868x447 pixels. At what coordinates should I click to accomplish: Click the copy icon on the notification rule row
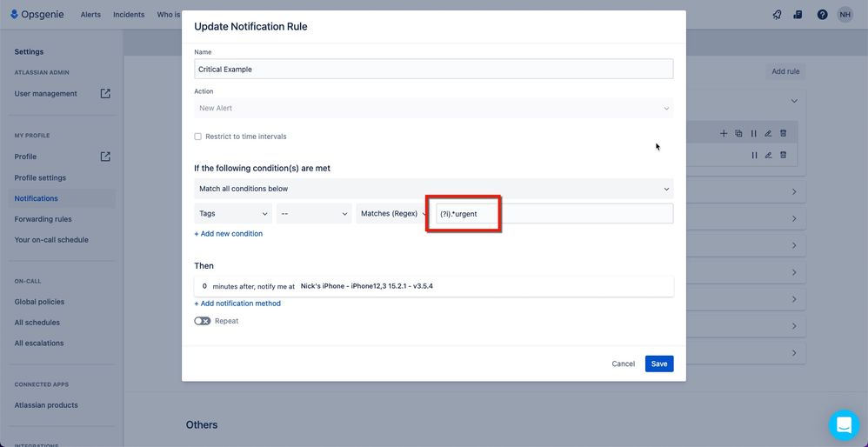tap(738, 133)
